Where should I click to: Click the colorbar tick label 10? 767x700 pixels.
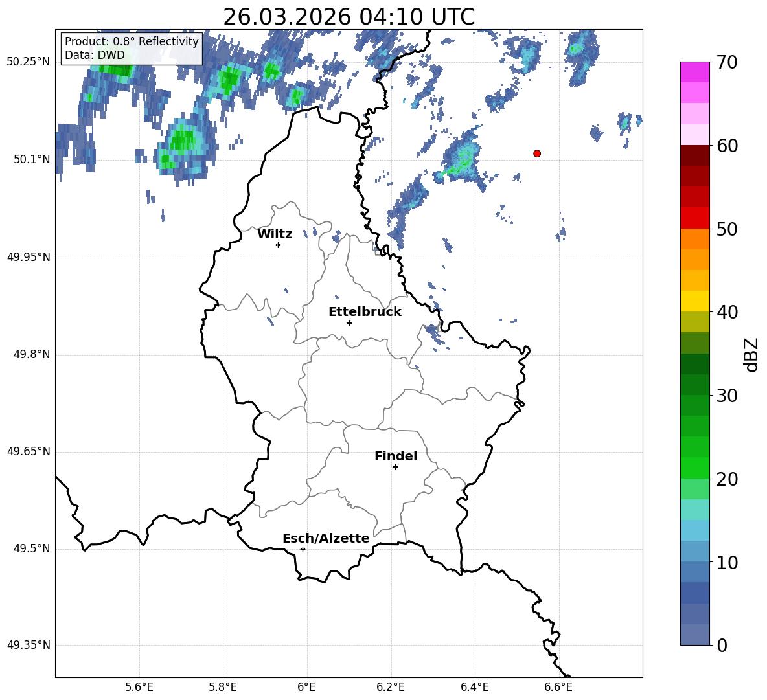[727, 563]
